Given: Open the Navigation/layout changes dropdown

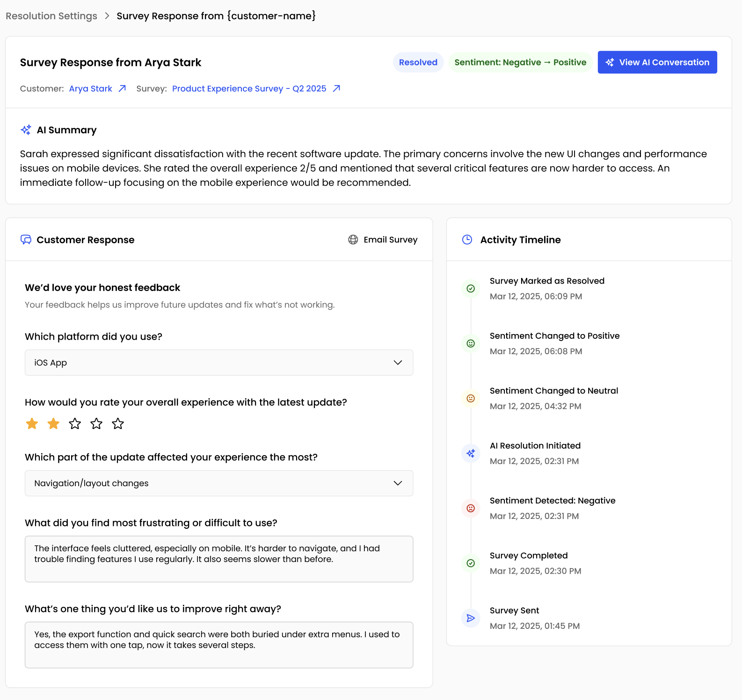Looking at the screenshot, I should (218, 483).
